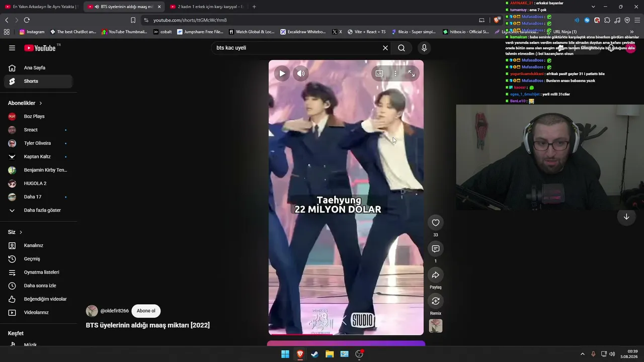Open the Sreact subscription
This screenshot has height=362, width=644.
(x=38, y=130)
